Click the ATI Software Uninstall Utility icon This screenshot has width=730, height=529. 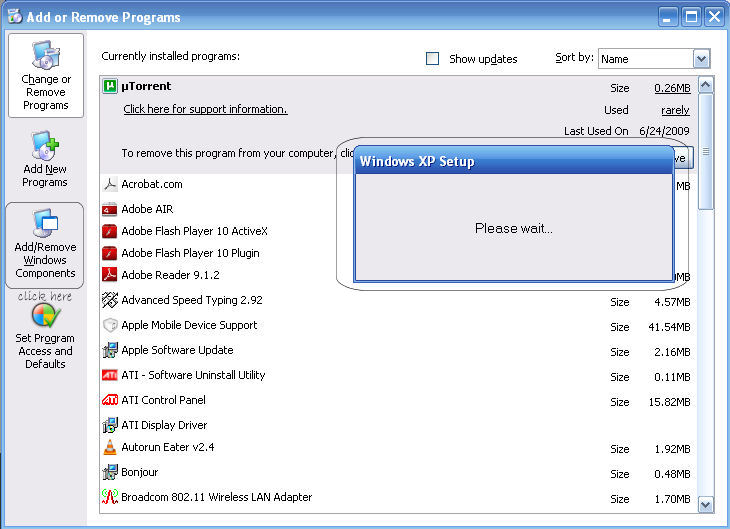(x=110, y=375)
